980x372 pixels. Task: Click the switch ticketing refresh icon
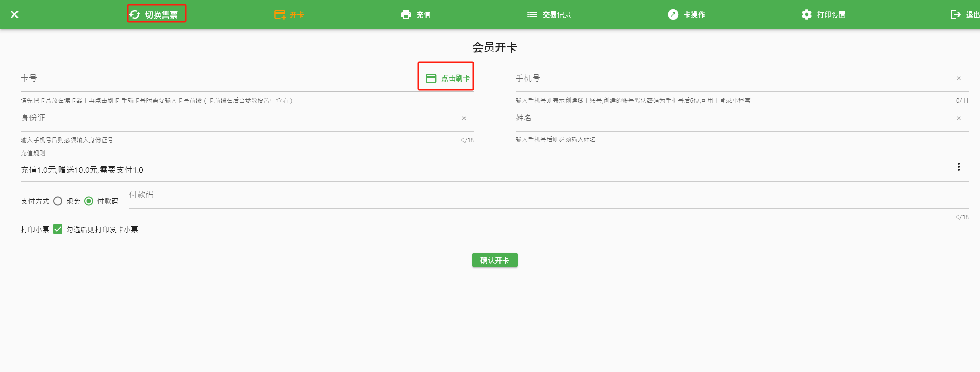click(135, 14)
